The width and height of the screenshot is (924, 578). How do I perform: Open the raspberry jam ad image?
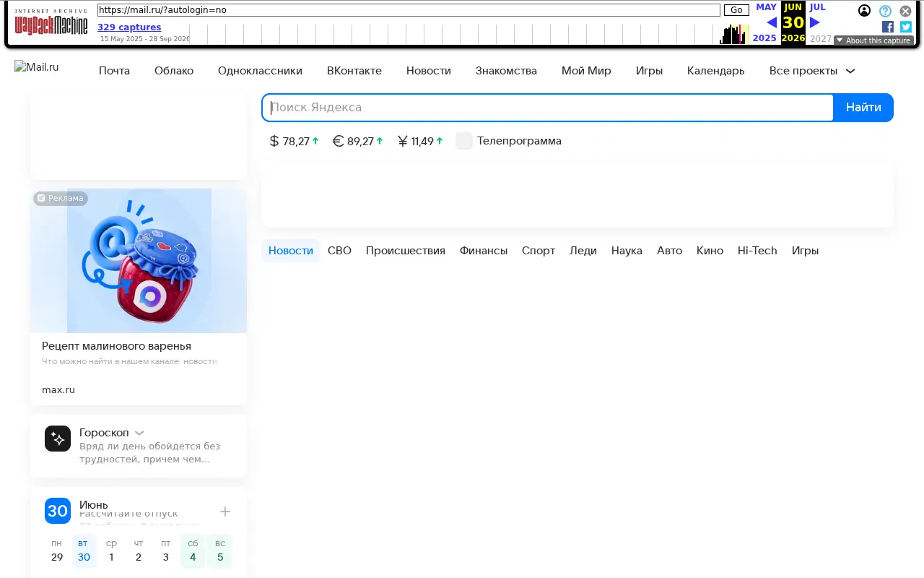coord(139,261)
